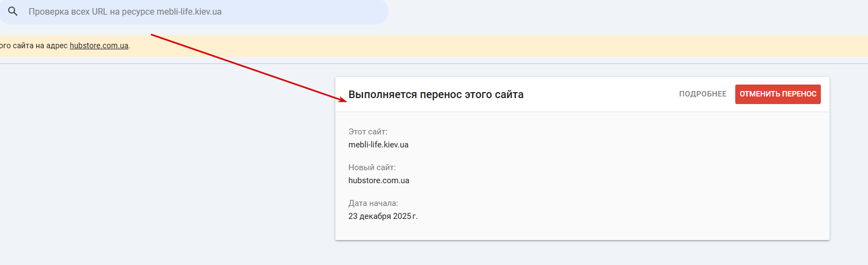Select the date 23 декабря 2025 г.
The image size is (868, 265).
(x=383, y=216)
